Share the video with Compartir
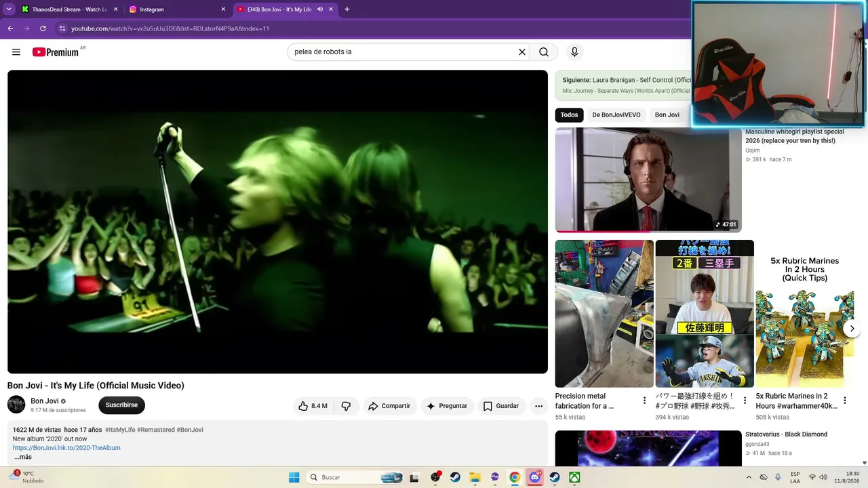Screen dimensions: 868x488 [x=389, y=406]
